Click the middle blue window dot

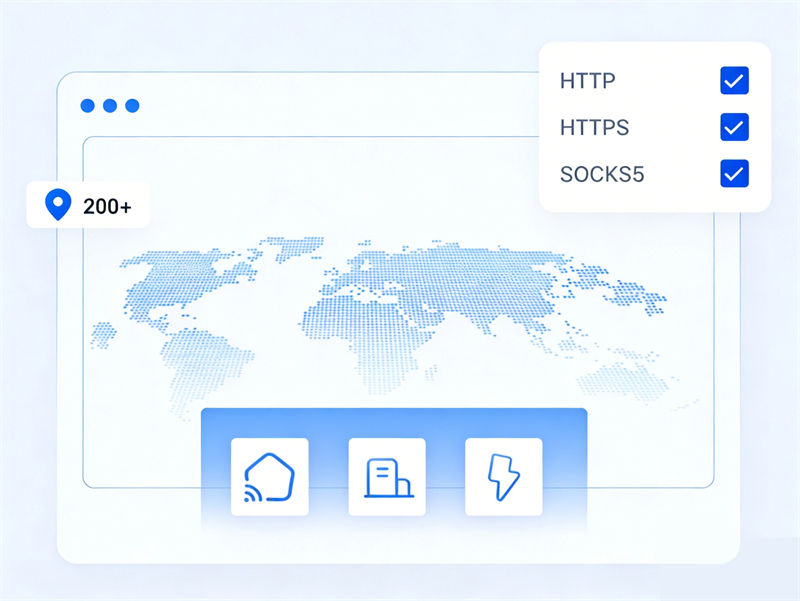110,106
